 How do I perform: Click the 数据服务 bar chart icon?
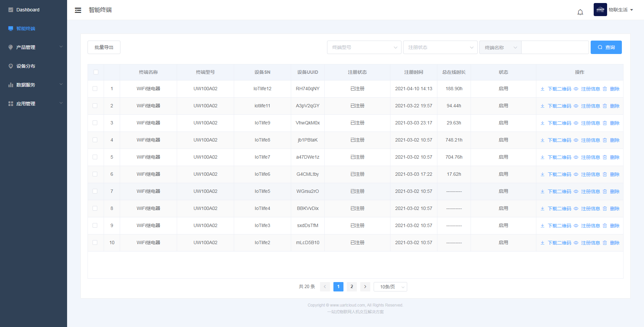coord(11,85)
